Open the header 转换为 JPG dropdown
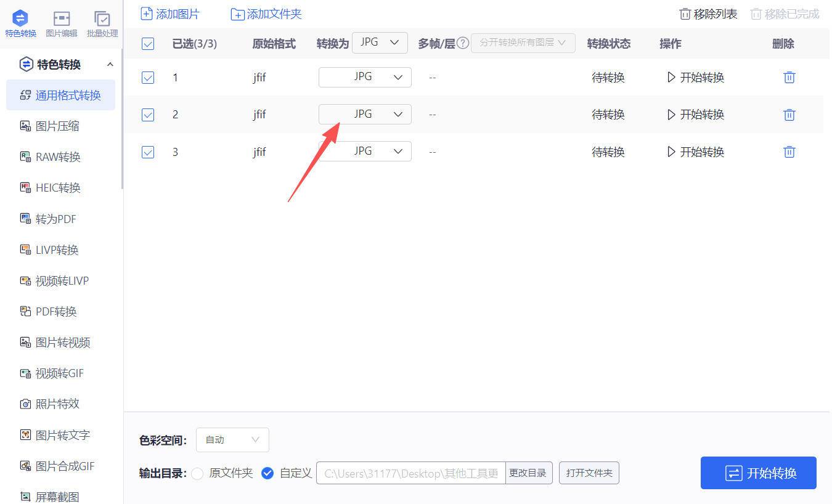This screenshot has height=504, width=832. [x=380, y=43]
